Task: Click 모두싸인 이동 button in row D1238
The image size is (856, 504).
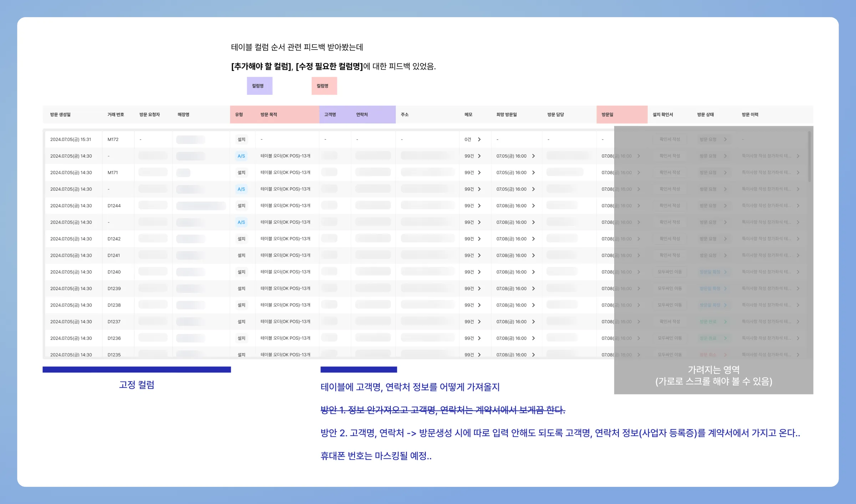Action: point(670,305)
